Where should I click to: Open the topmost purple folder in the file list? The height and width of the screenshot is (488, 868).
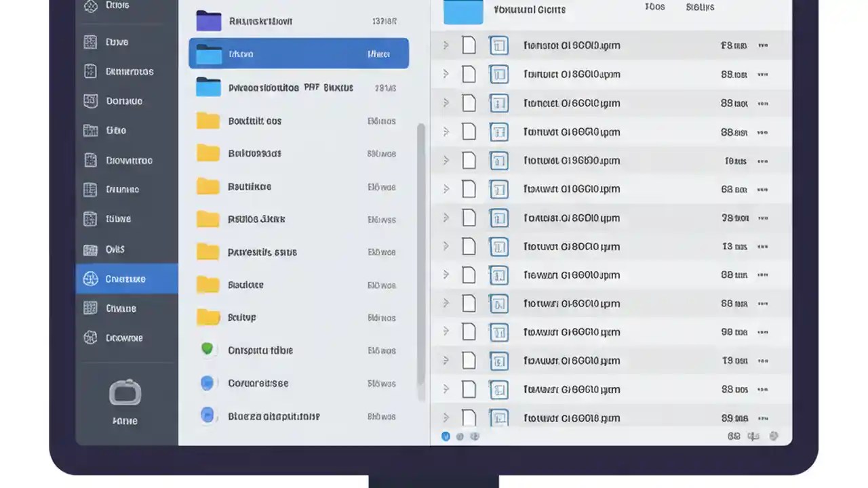point(208,21)
